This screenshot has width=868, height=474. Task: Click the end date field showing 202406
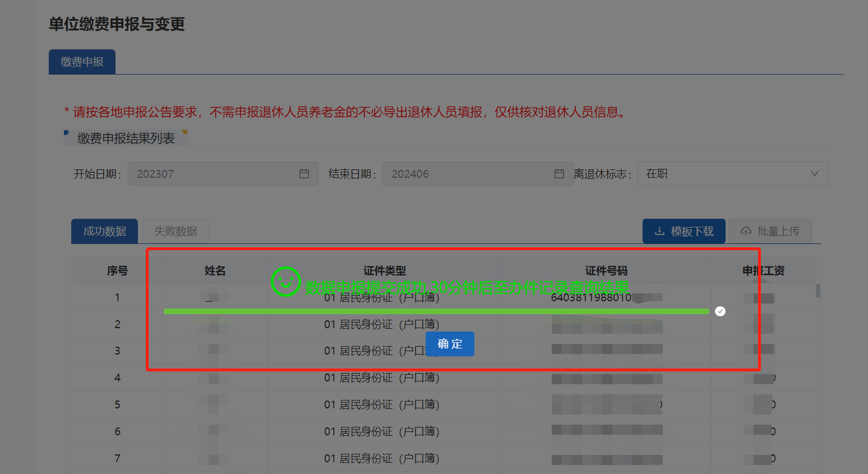tap(478, 174)
